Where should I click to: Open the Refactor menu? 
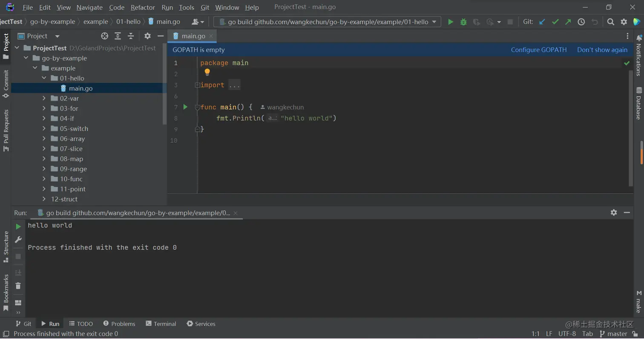coord(143,7)
